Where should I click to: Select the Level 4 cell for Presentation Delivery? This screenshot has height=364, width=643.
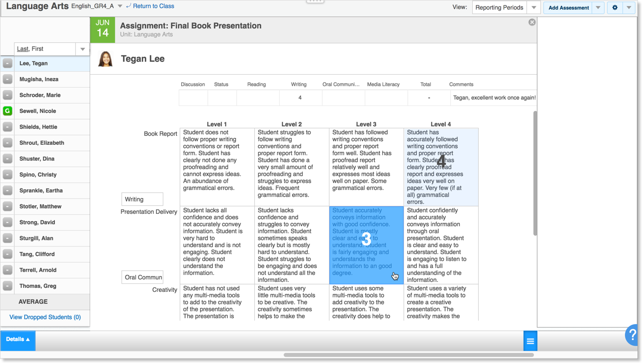point(441,245)
